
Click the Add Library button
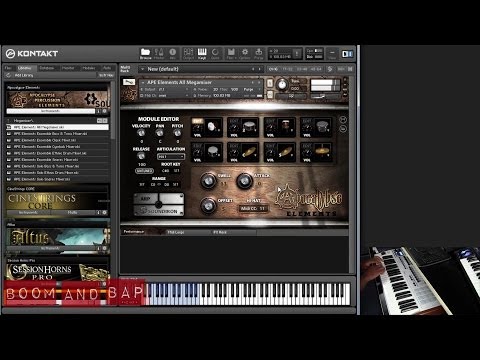click(24, 75)
